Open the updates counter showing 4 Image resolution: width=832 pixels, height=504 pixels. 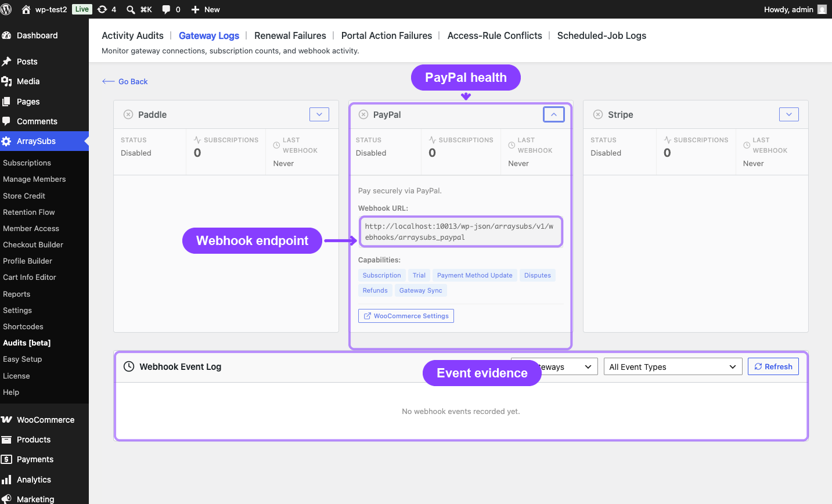107,9
